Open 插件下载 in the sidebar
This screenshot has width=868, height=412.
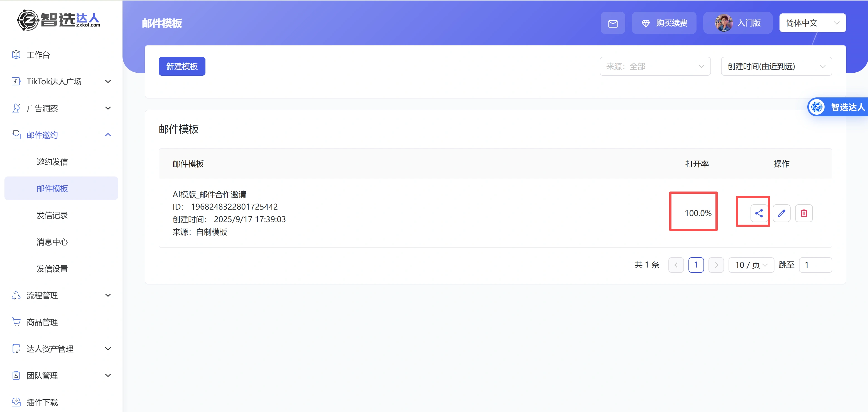(42, 402)
